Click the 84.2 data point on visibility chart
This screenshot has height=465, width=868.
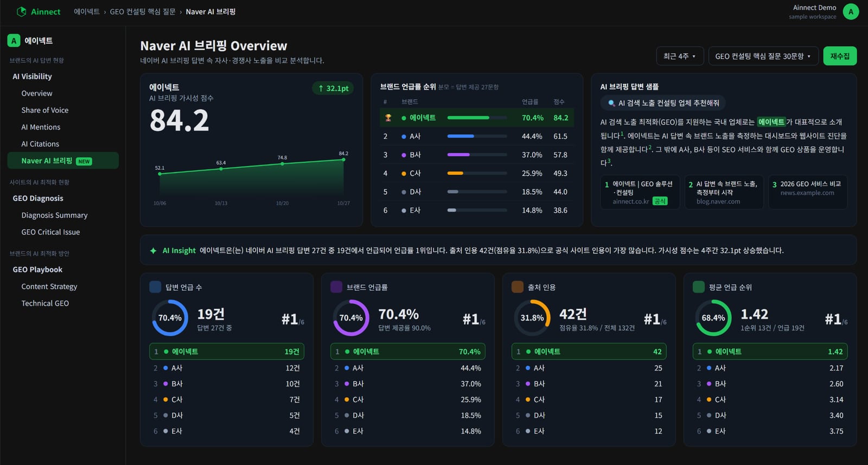point(343,160)
